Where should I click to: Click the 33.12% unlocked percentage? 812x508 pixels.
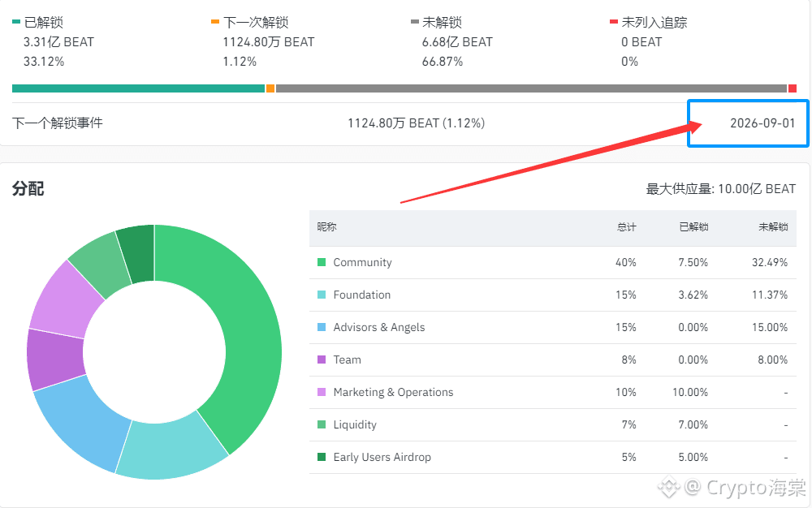(x=44, y=62)
